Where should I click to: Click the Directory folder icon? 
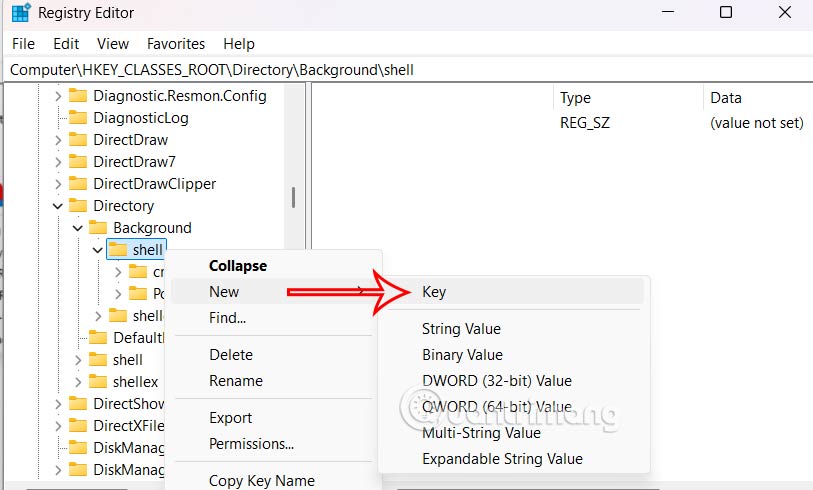pyautogui.click(x=78, y=206)
